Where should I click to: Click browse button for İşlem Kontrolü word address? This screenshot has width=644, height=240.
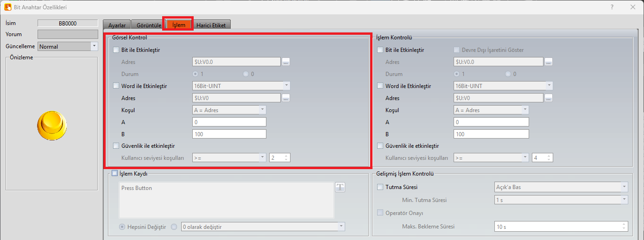549,98
